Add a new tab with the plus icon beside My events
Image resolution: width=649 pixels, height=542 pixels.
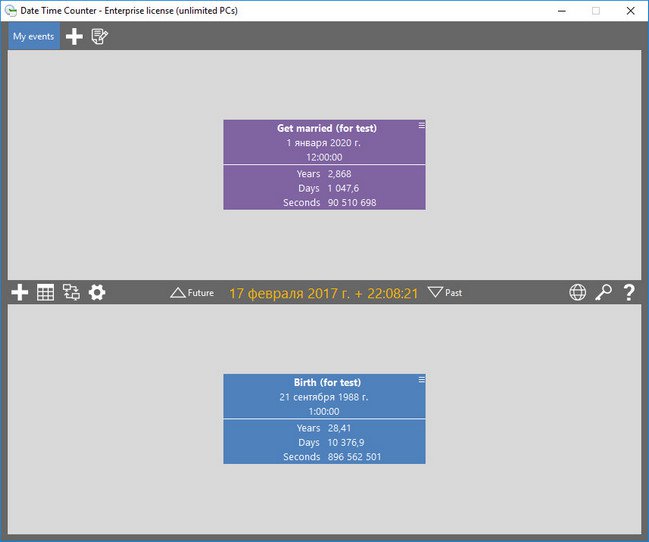point(74,36)
